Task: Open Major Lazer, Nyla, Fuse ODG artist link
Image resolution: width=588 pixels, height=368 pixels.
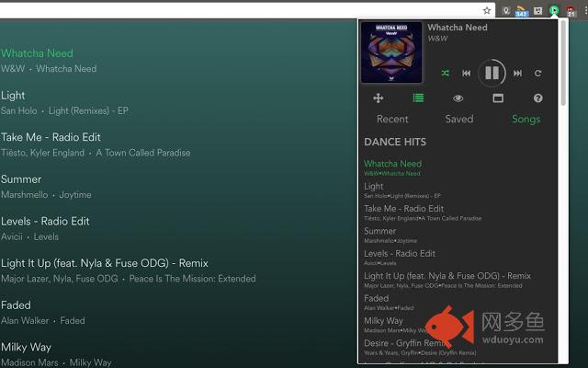Action: click(x=59, y=279)
